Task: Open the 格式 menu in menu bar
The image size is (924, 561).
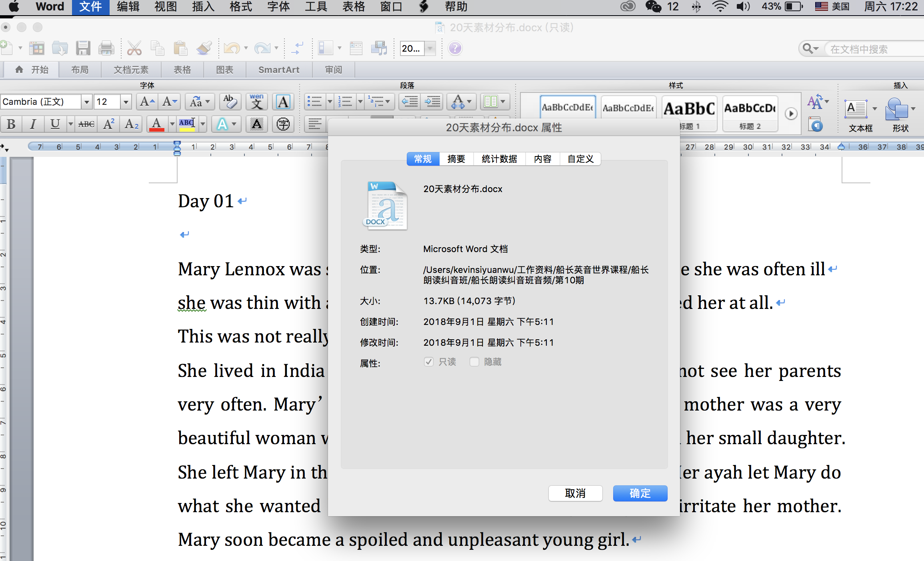Action: point(241,7)
